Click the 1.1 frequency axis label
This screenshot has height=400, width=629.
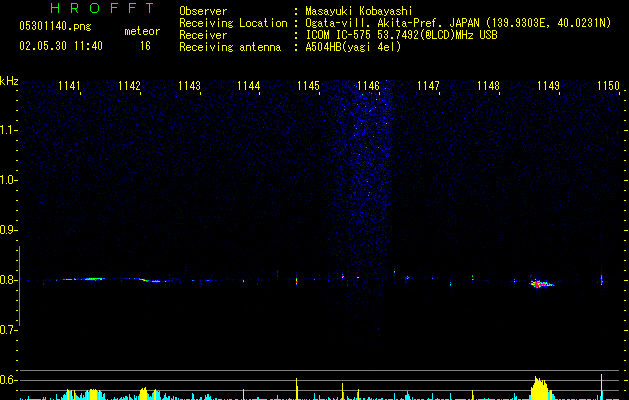[8, 130]
